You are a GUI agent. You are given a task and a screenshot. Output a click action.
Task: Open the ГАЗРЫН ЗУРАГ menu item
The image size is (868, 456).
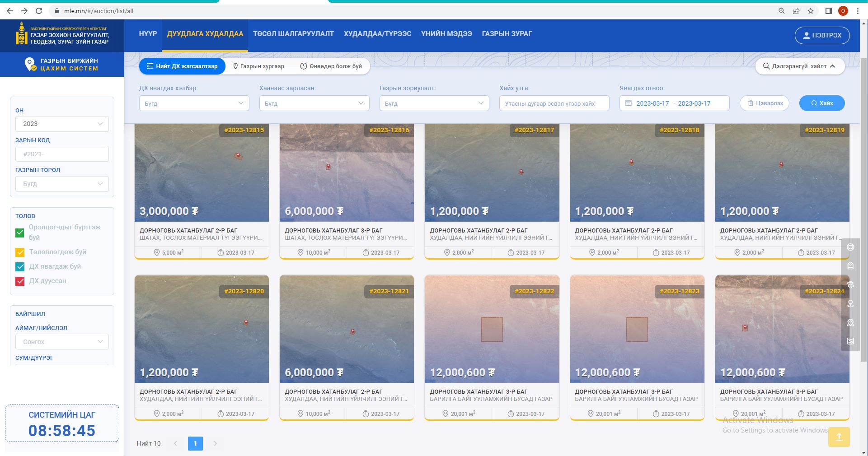[x=507, y=34]
